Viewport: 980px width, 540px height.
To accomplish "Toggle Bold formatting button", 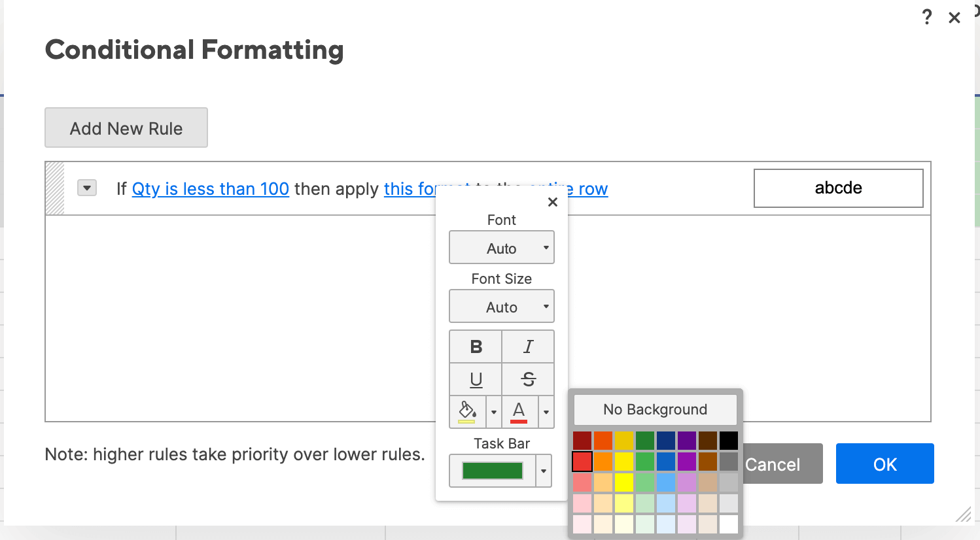I will coord(476,346).
